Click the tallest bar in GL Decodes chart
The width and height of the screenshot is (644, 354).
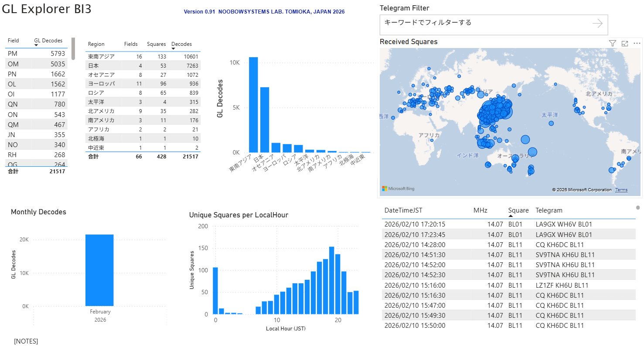point(253,104)
